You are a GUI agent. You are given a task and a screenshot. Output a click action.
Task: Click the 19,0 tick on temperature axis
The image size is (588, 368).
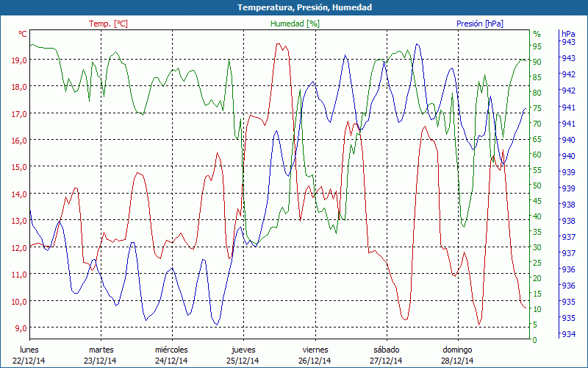click(20, 60)
